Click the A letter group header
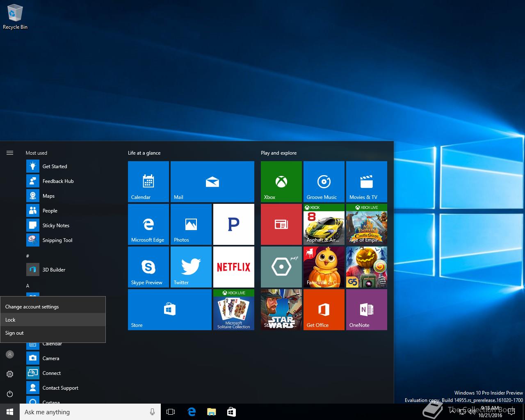Viewport: 525px width, 420px height. [27, 285]
